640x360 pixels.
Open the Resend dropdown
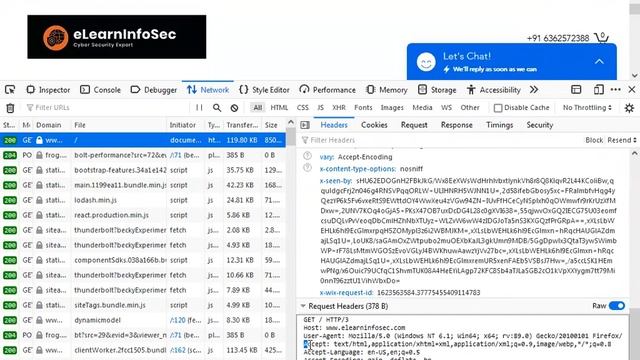pyautogui.click(x=621, y=140)
